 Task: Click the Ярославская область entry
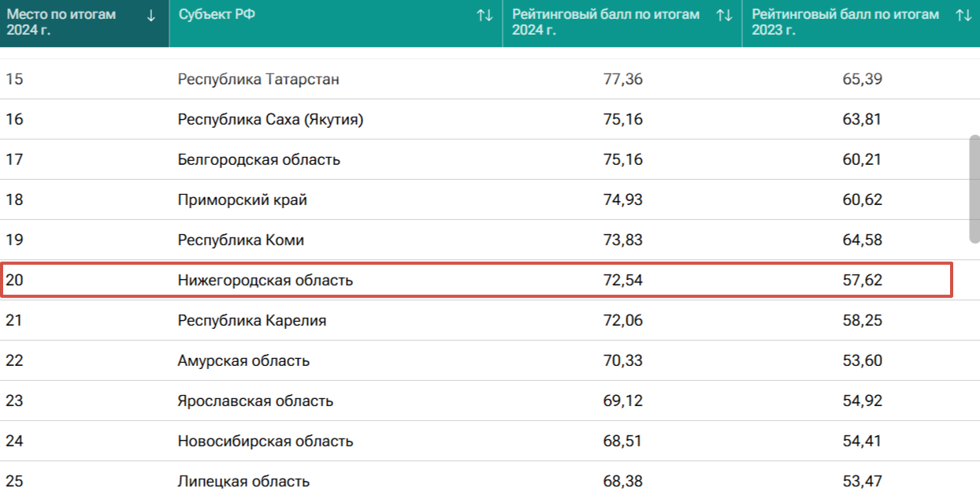(255, 401)
